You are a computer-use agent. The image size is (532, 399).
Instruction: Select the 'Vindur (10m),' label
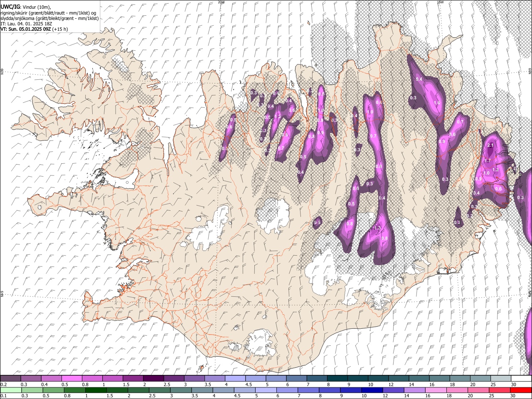click(x=36, y=7)
